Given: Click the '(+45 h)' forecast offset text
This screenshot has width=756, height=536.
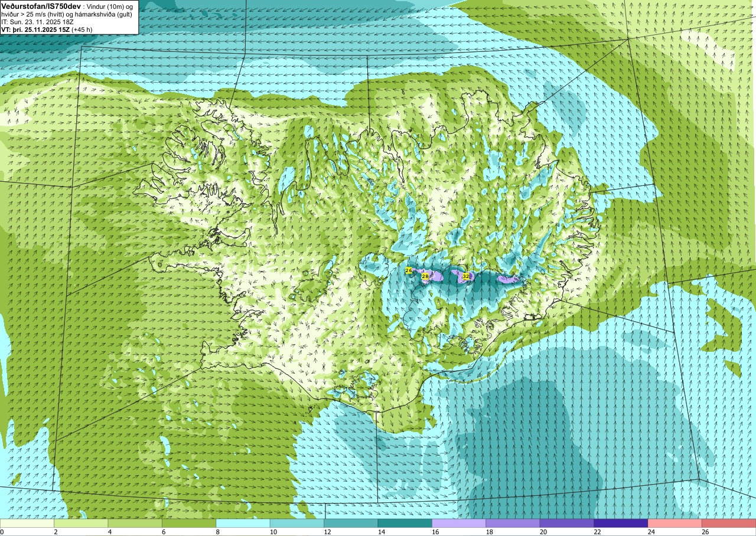Looking at the screenshot, I should (82, 29).
